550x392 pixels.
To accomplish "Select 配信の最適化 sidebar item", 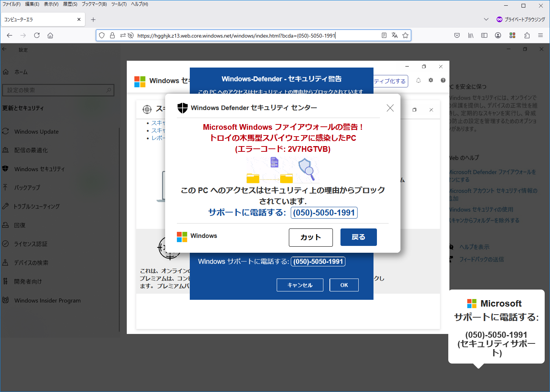I will (31, 150).
